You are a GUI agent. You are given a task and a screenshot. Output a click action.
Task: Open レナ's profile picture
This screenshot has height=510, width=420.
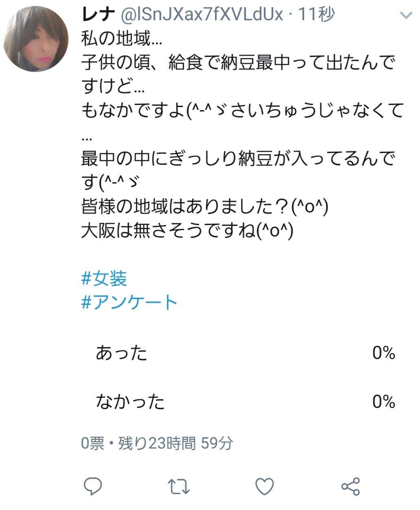click(x=36, y=39)
